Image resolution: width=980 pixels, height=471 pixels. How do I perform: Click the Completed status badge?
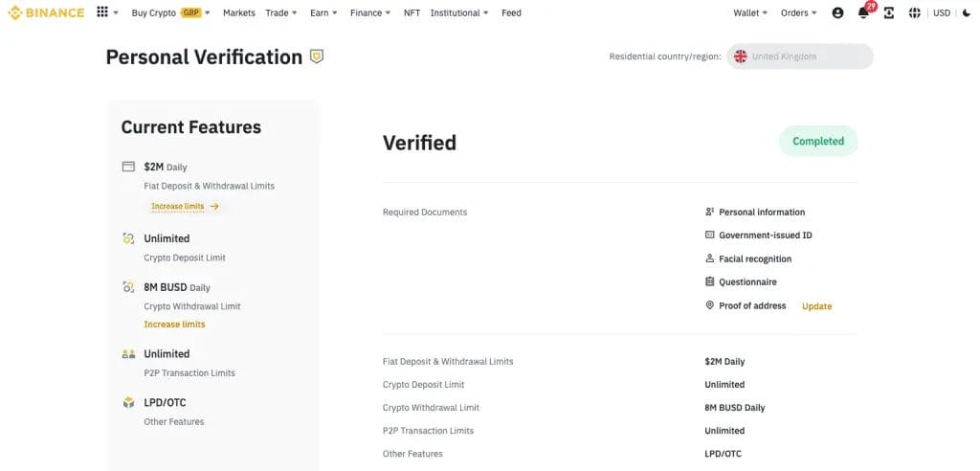(x=818, y=142)
